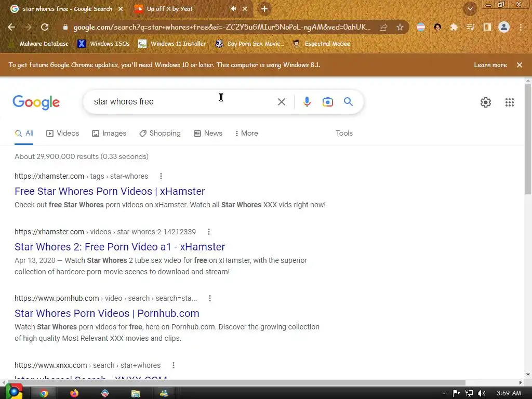Open the Extensions puzzle piece menu

pyautogui.click(x=454, y=27)
